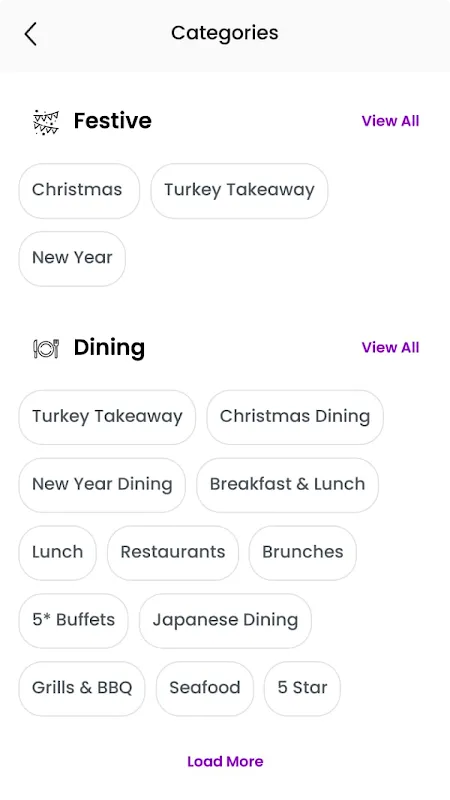This screenshot has height=800, width=450.
Task: Choose Turkey Takeaway under Dining
Action: [x=107, y=417]
